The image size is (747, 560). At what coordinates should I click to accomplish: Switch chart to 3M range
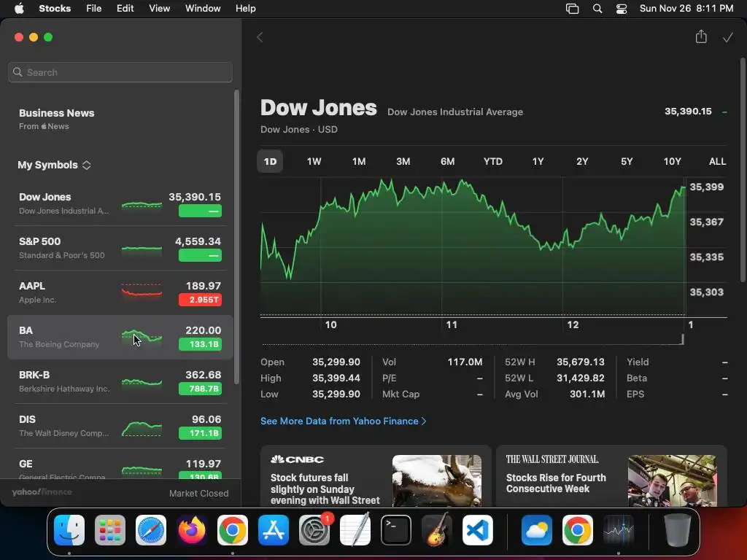[403, 161]
